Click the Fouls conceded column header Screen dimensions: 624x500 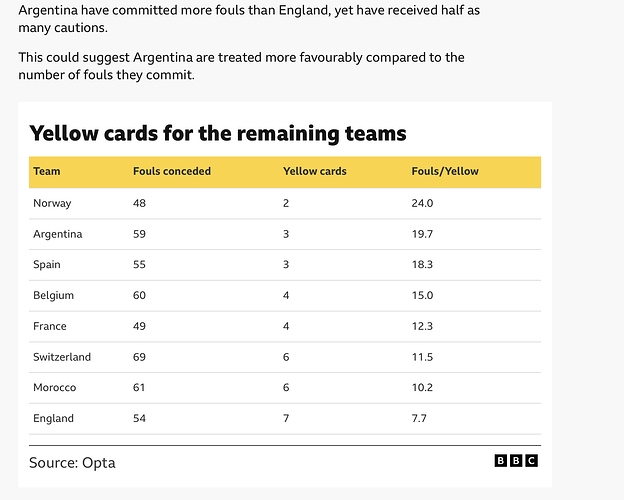172,171
